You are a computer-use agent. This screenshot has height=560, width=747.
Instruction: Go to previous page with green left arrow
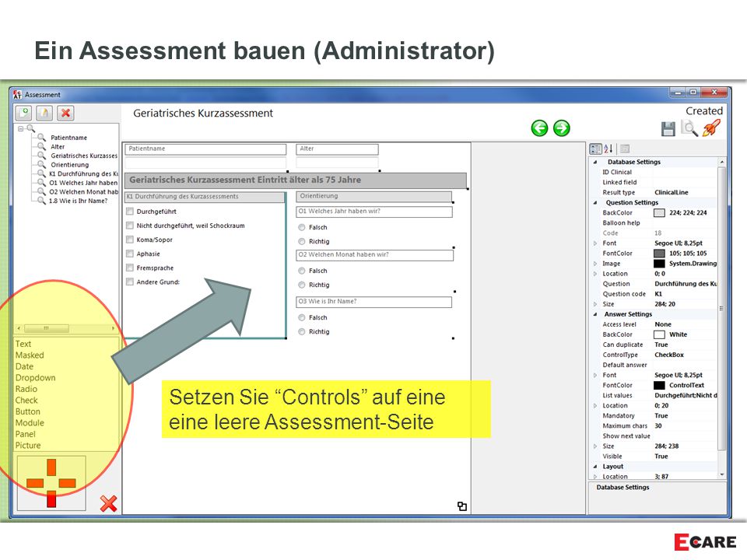coord(540,128)
